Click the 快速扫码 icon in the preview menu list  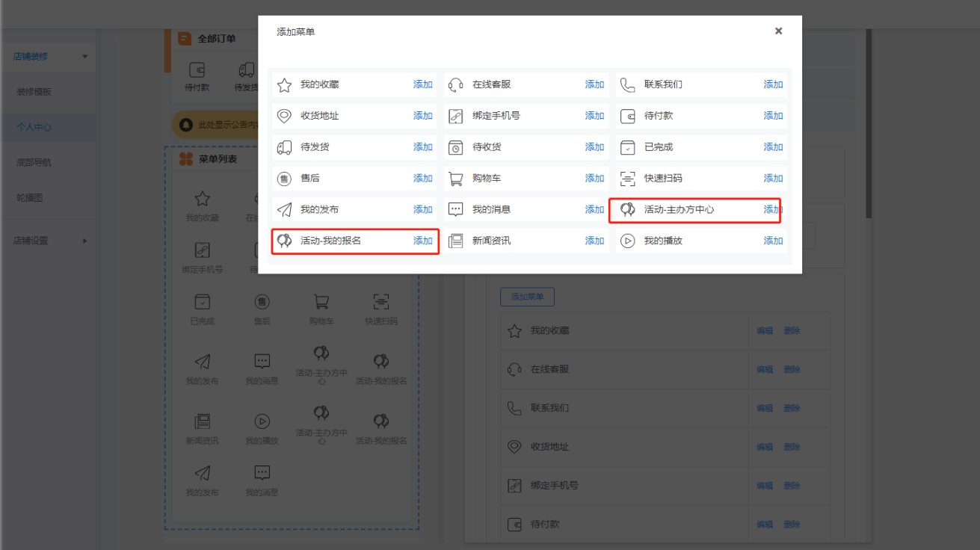(x=381, y=302)
